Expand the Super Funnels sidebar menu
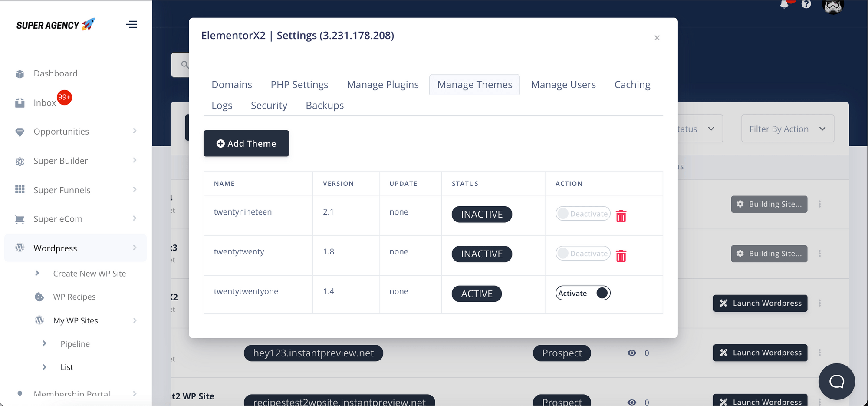 point(135,189)
